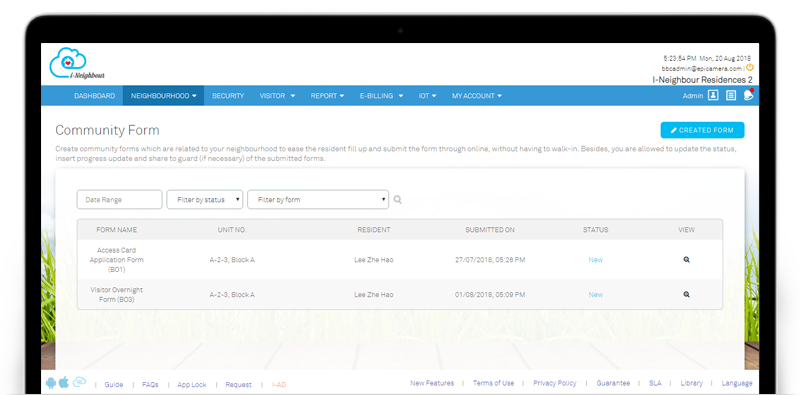Go to the Dashboard tab

(94, 95)
